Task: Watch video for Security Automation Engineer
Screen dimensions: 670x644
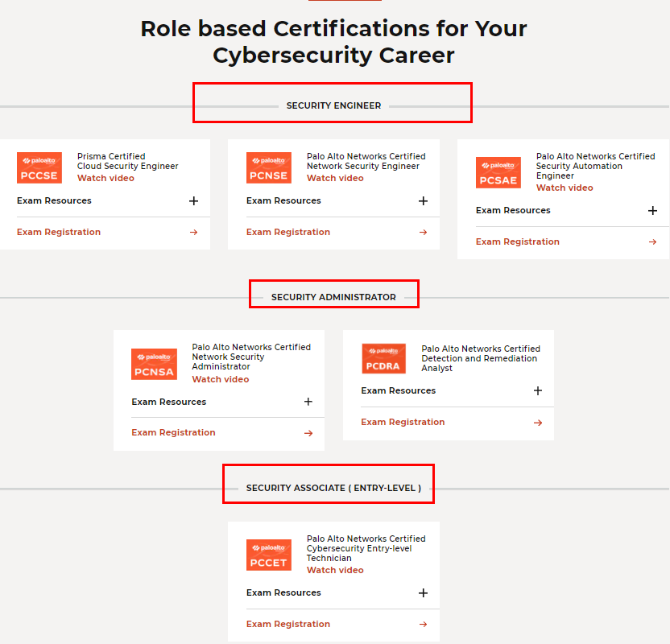Action: tap(565, 188)
